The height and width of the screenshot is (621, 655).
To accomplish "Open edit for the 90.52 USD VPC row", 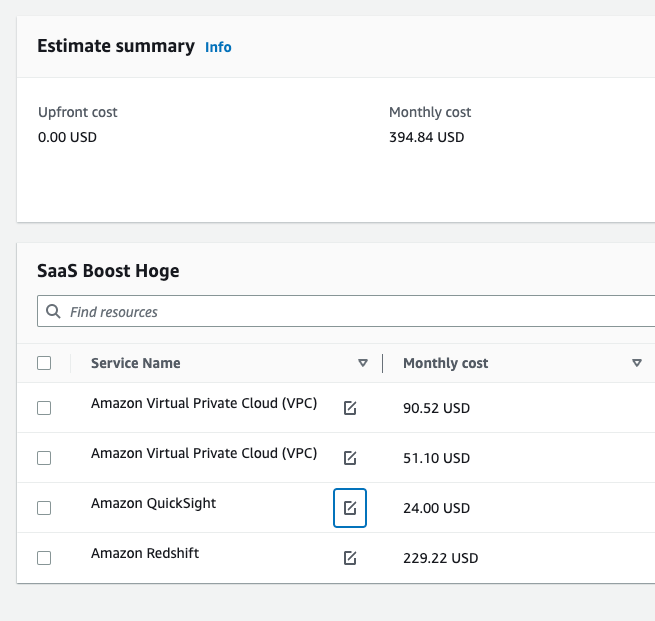I will pos(350,408).
